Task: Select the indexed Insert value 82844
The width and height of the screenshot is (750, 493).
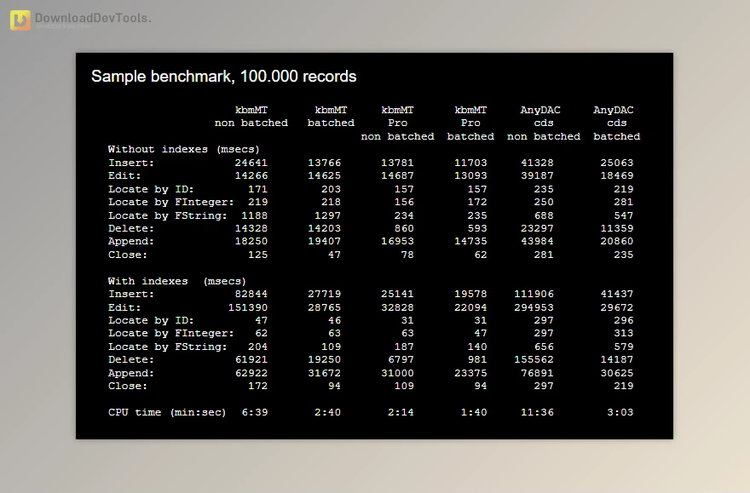Action: 251,294
